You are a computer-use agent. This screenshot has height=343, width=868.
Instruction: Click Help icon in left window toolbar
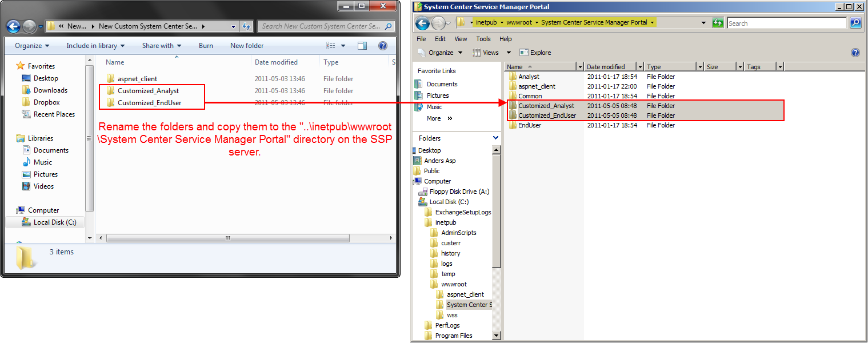[383, 46]
